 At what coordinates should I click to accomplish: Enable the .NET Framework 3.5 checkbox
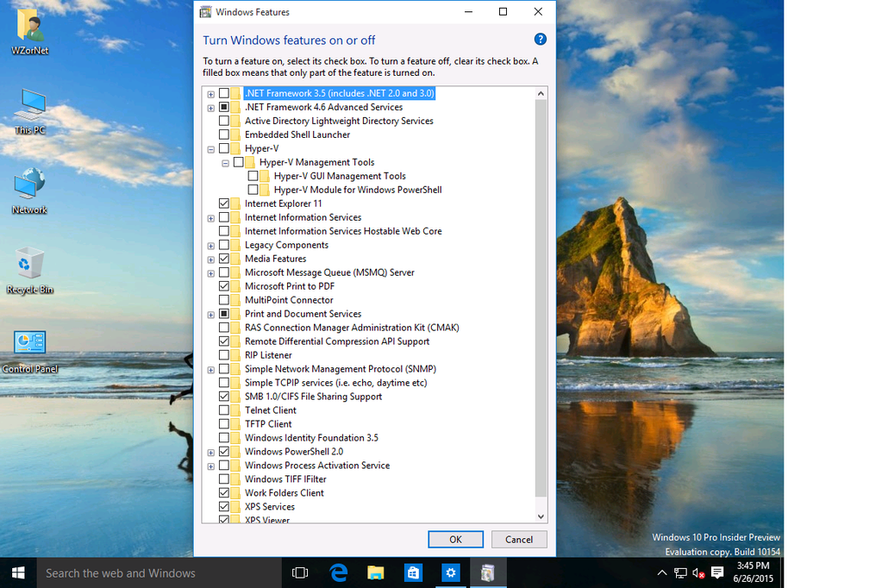click(x=224, y=93)
